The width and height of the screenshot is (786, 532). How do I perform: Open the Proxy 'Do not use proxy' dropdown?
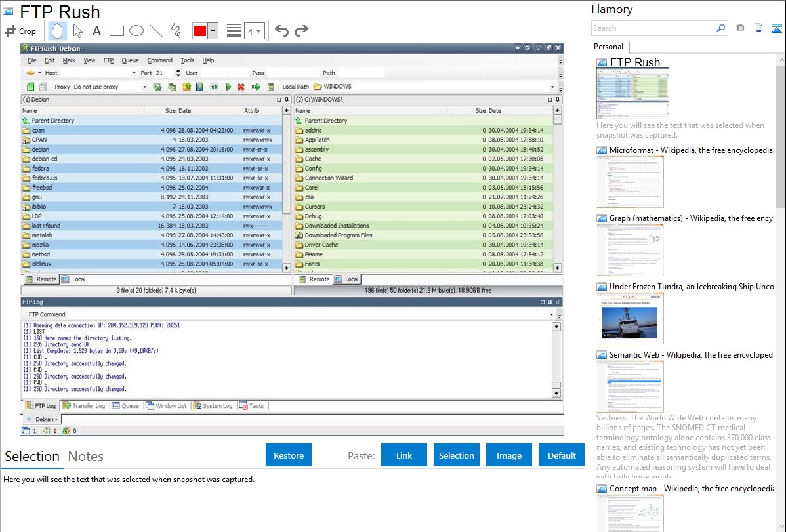click(x=110, y=87)
